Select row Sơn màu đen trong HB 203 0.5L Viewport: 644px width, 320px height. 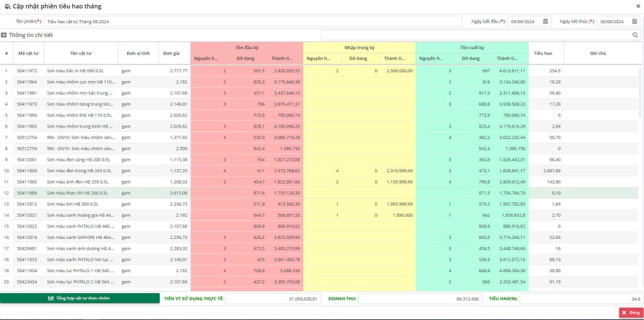[x=320, y=171]
